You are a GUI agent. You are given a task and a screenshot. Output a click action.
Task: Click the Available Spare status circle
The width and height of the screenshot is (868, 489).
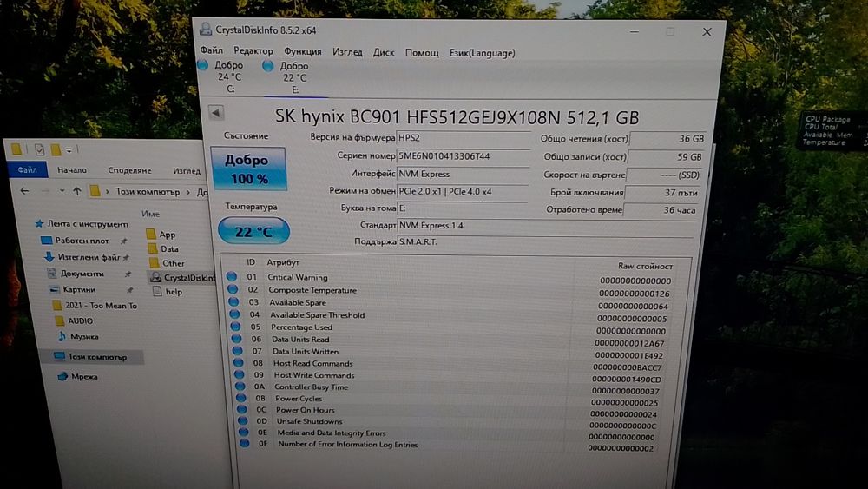233,301
